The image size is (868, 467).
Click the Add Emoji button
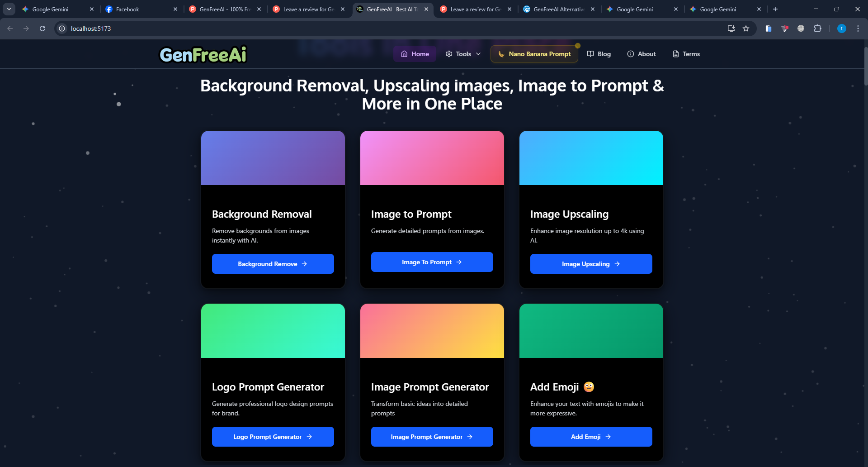coord(591,436)
